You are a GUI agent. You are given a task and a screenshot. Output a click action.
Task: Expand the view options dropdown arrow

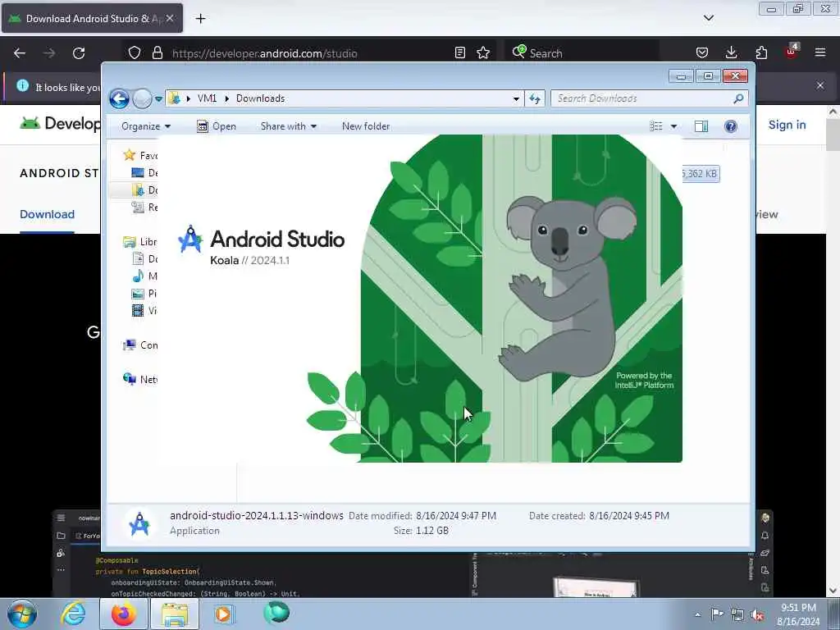point(674,126)
